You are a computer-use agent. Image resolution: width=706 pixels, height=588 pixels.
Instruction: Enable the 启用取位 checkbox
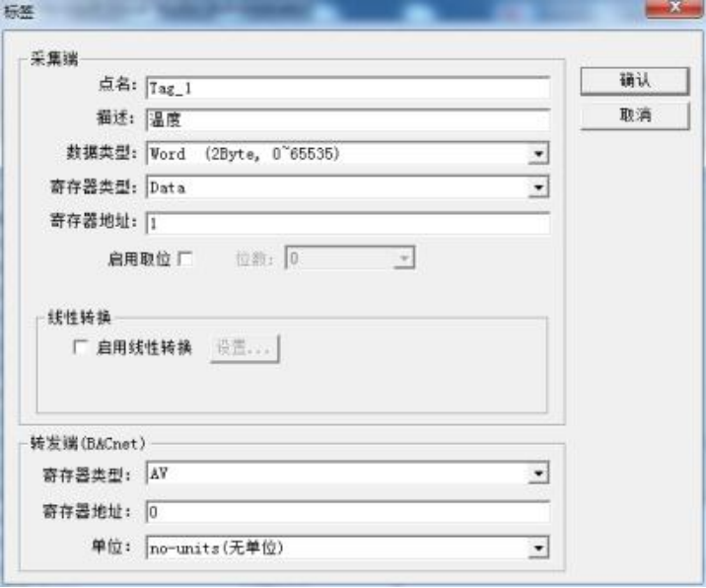pyautogui.click(x=185, y=258)
